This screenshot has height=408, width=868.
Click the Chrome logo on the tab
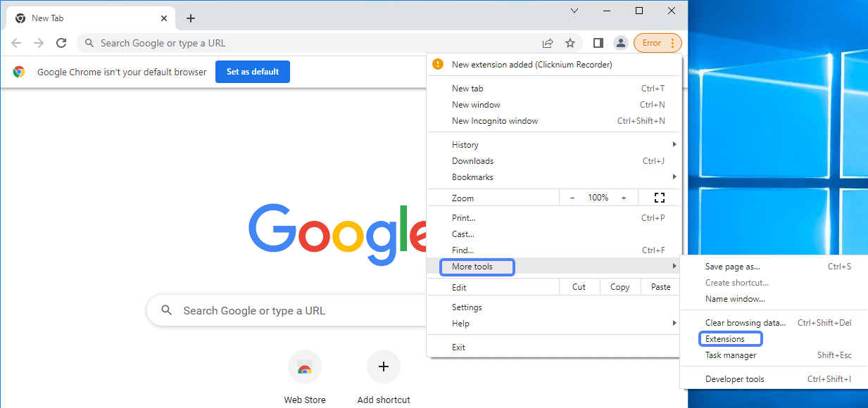(x=19, y=18)
